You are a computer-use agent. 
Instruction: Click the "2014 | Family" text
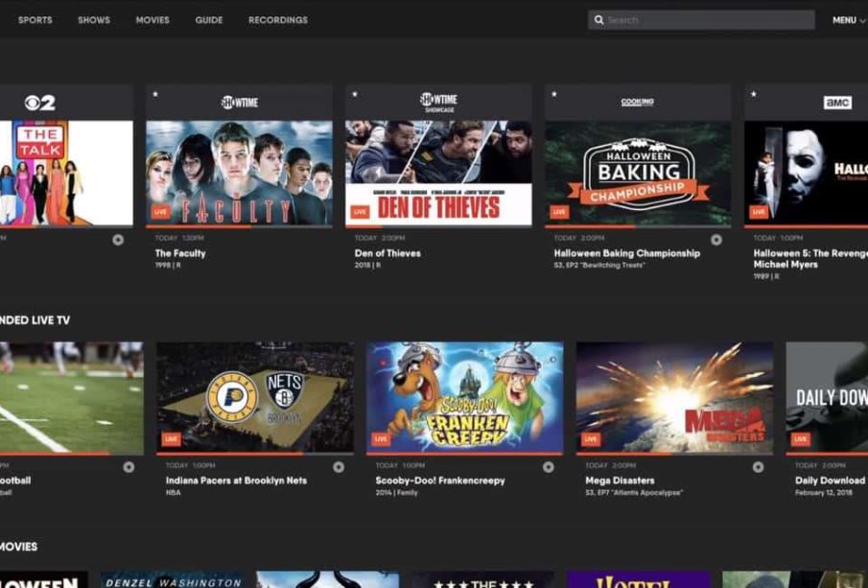click(396, 492)
